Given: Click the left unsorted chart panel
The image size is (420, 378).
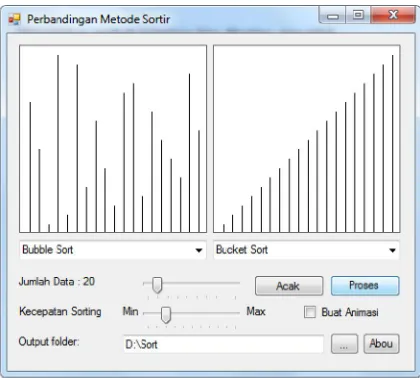Looking at the screenshot, I should coord(113,139).
